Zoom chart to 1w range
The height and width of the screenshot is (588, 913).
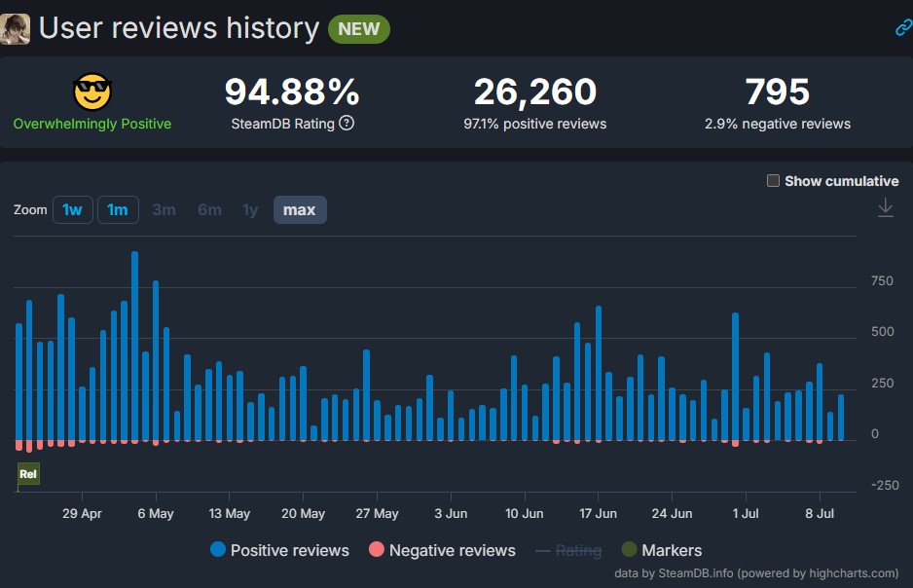73,209
